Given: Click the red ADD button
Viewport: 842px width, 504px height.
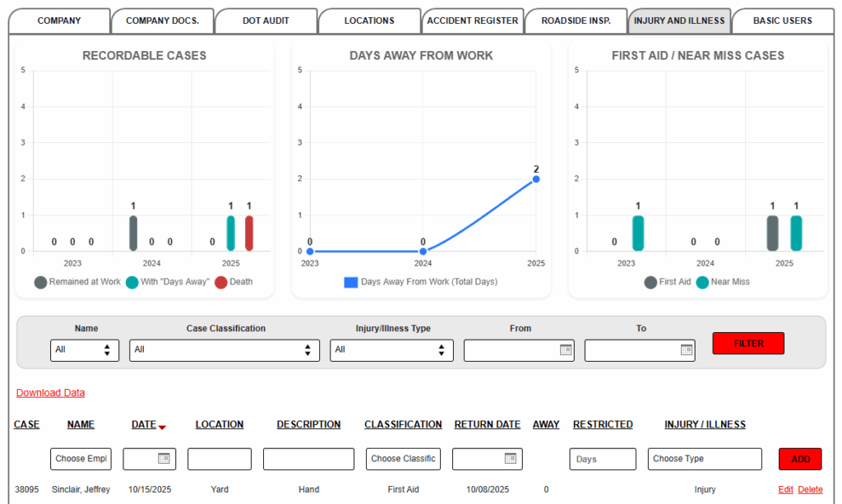Looking at the screenshot, I should click(800, 459).
